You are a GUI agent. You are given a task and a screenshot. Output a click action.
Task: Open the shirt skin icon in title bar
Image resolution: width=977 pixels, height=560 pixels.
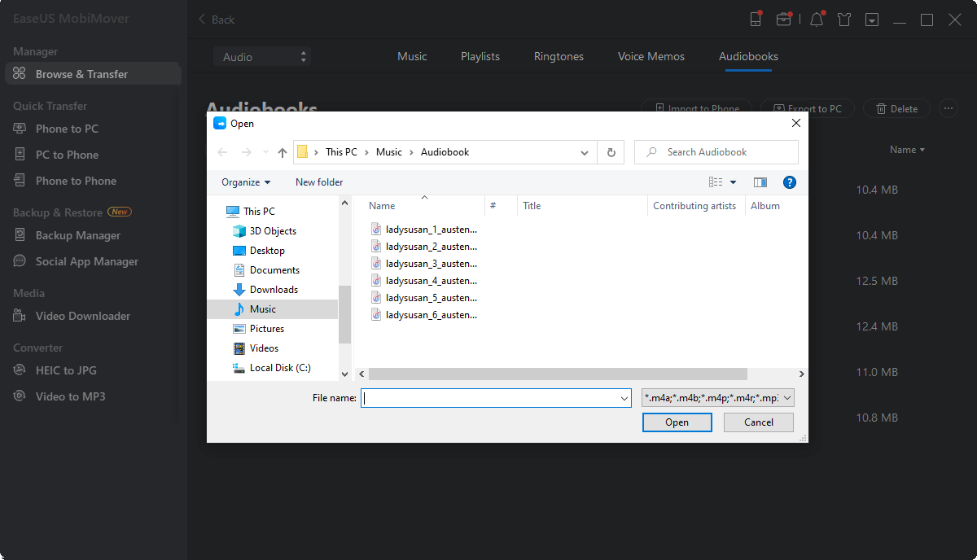(844, 20)
